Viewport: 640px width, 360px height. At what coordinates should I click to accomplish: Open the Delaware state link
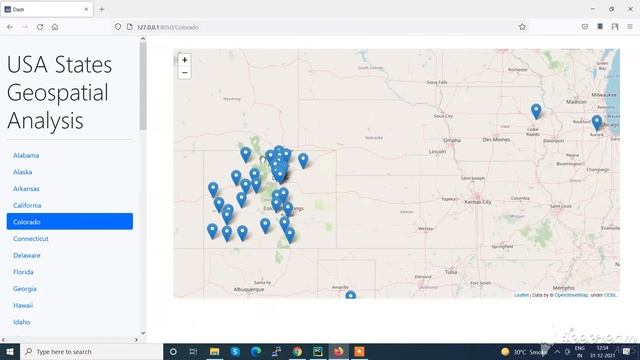[x=27, y=255]
